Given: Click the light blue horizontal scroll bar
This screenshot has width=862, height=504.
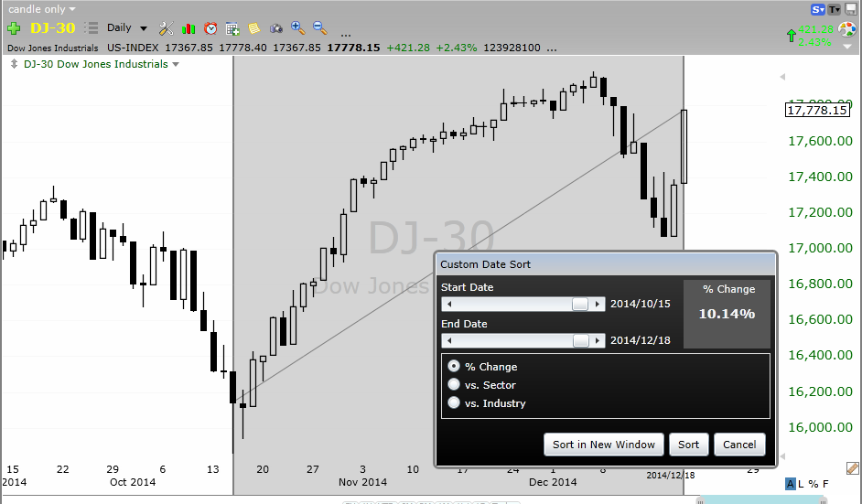Looking at the screenshot, I should tap(761, 500).
